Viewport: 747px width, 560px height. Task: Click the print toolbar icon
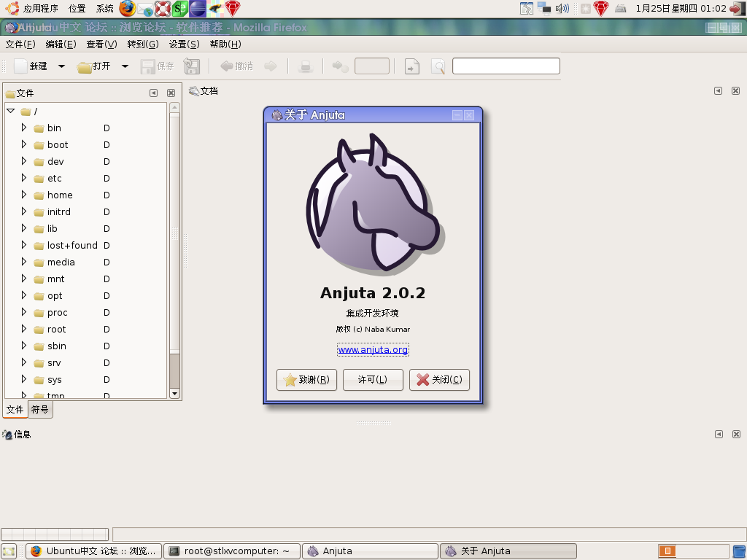point(306,66)
